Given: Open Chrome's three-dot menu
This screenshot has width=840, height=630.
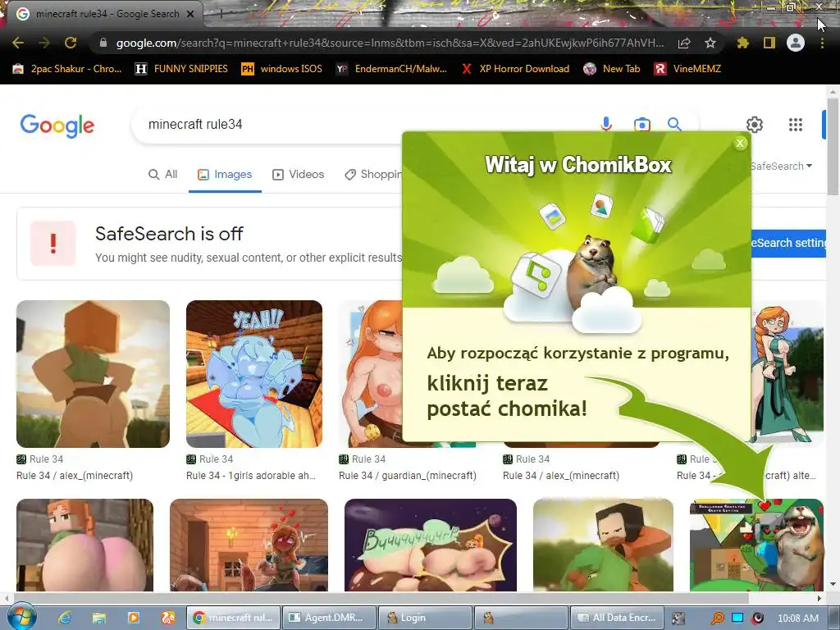Looking at the screenshot, I should click(x=822, y=43).
